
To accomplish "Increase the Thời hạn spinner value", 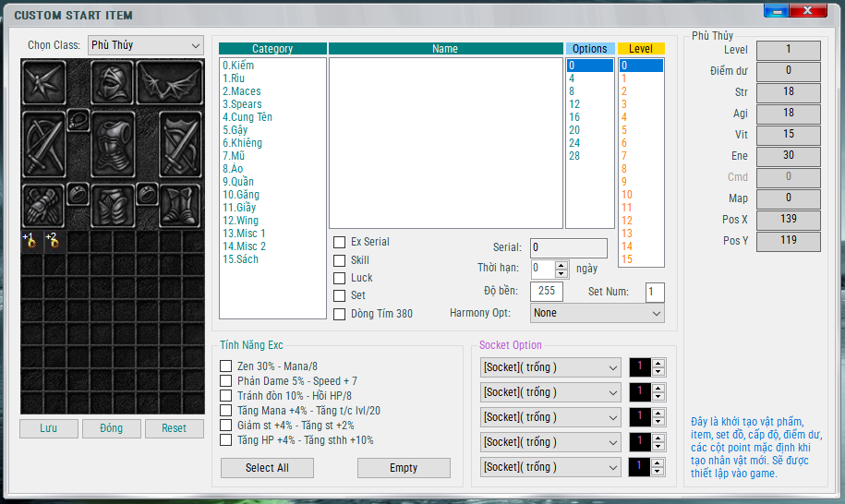I will pos(561,264).
